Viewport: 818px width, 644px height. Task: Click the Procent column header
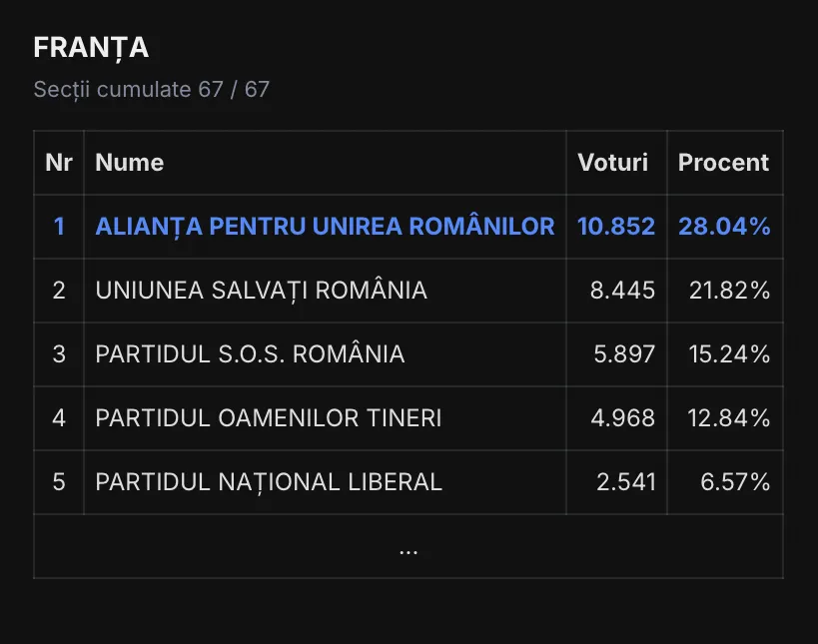pos(723,163)
